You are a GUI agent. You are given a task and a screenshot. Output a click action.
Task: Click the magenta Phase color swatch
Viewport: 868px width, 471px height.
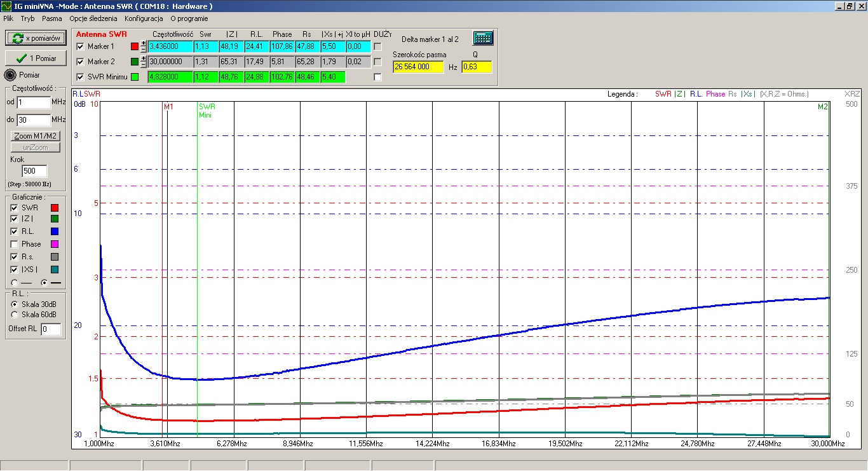pyautogui.click(x=54, y=244)
